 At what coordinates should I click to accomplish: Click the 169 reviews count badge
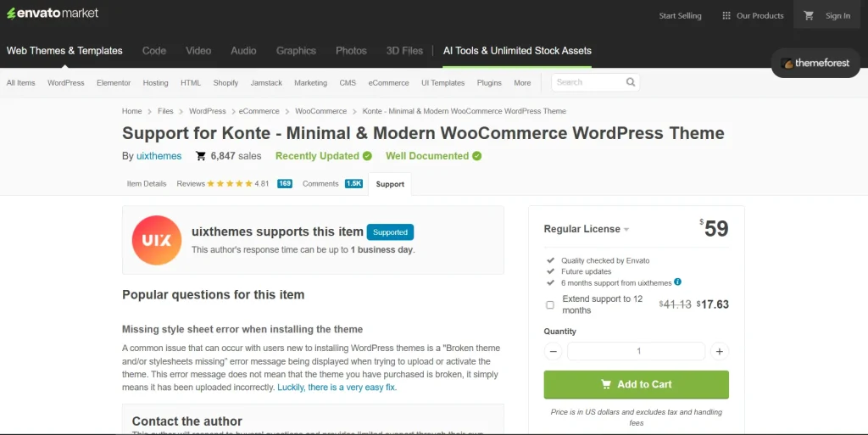click(x=285, y=184)
